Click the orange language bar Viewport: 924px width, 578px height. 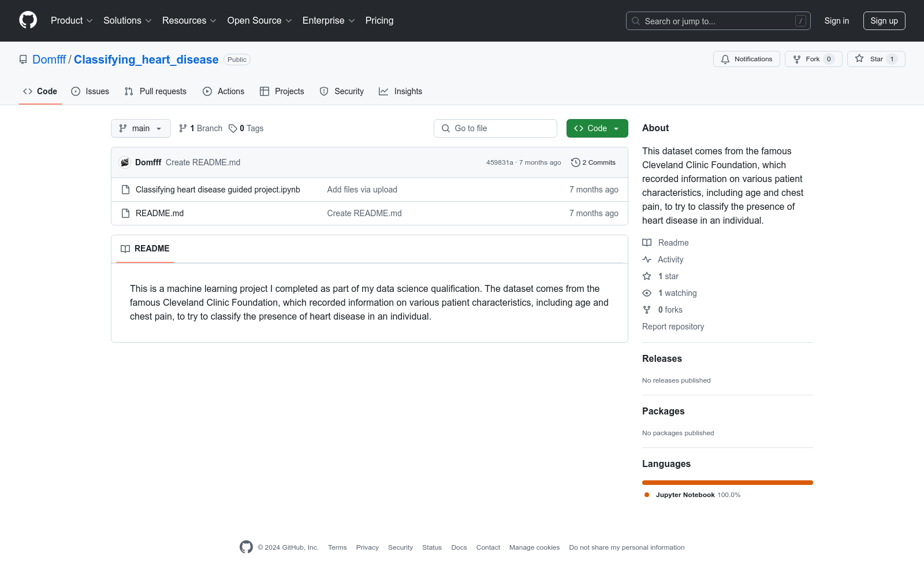(x=728, y=483)
